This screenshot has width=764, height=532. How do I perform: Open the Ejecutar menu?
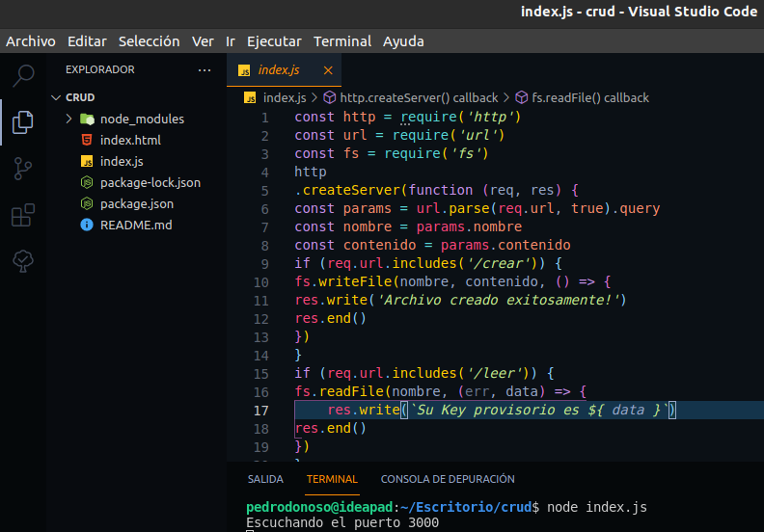274,41
